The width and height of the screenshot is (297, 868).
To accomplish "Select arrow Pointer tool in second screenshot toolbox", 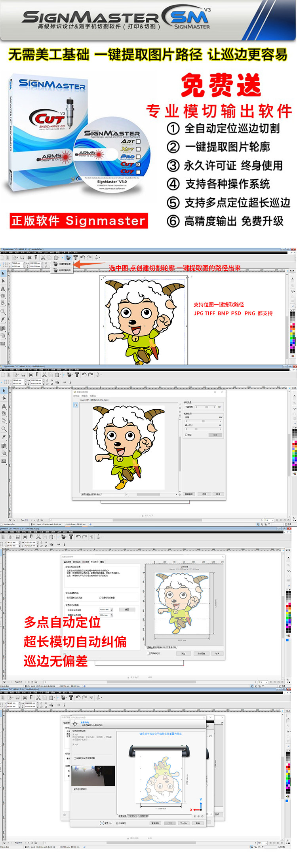I will pyautogui.click(x=4, y=391).
